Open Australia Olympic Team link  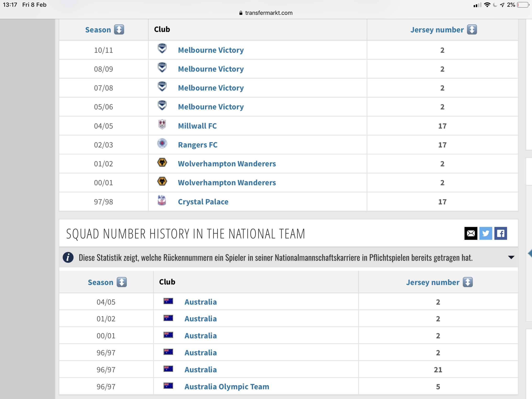227,387
